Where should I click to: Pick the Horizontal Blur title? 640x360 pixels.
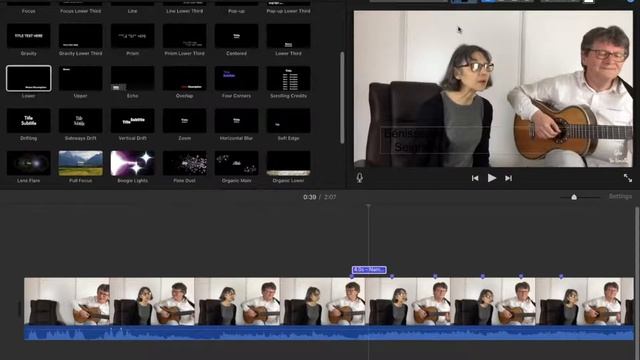click(x=236, y=121)
